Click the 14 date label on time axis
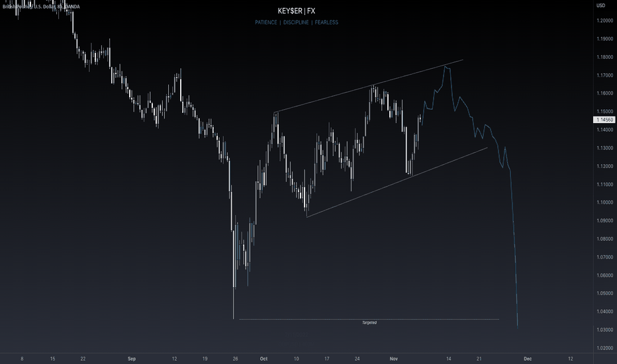This screenshot has width=617, height=364. 449,359
